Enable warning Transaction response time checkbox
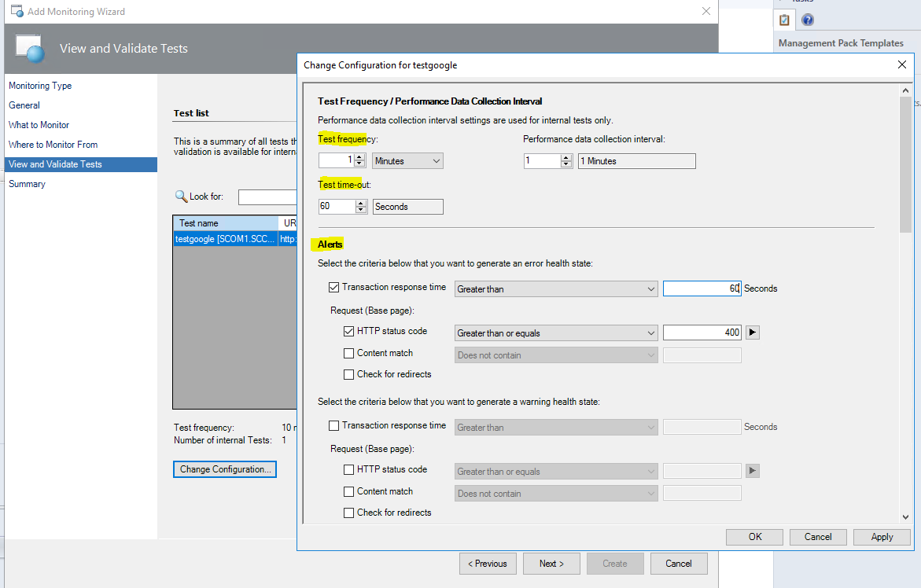921x588 pixels. 333,425
